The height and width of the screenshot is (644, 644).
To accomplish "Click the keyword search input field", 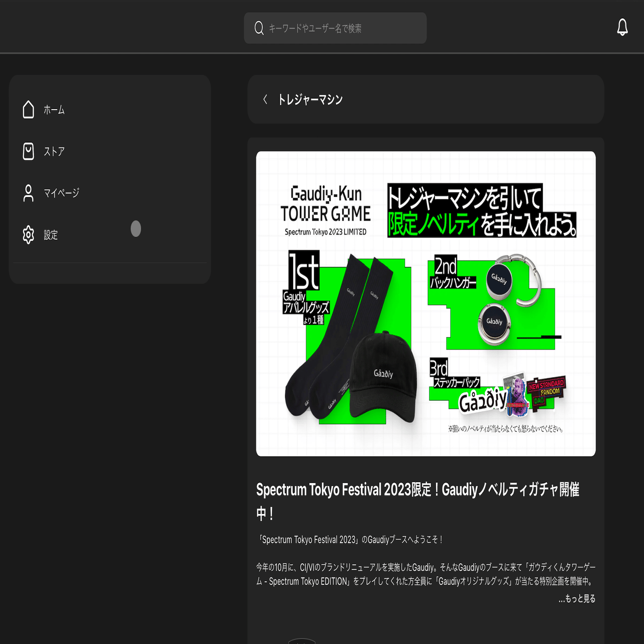I will pos(335,28).
